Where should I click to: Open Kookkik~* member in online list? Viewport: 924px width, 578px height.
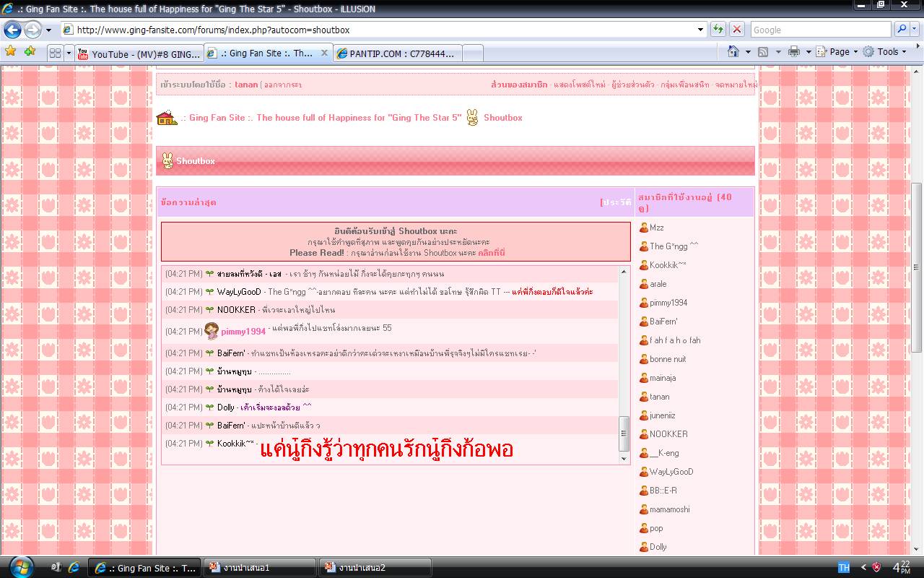pyautogui.click(x=668, y=265)
